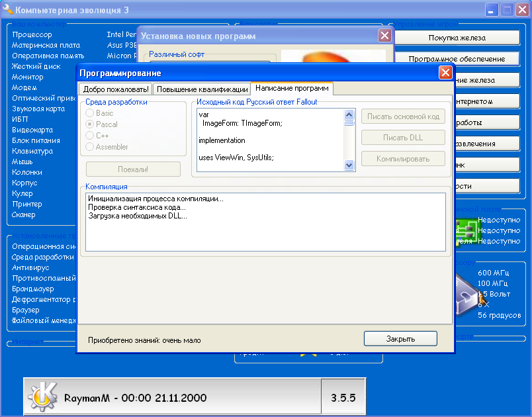Click 'Проверка синтаксиса кода...' compilation line
The image size is (532, 417).
[x=137, y=207]
